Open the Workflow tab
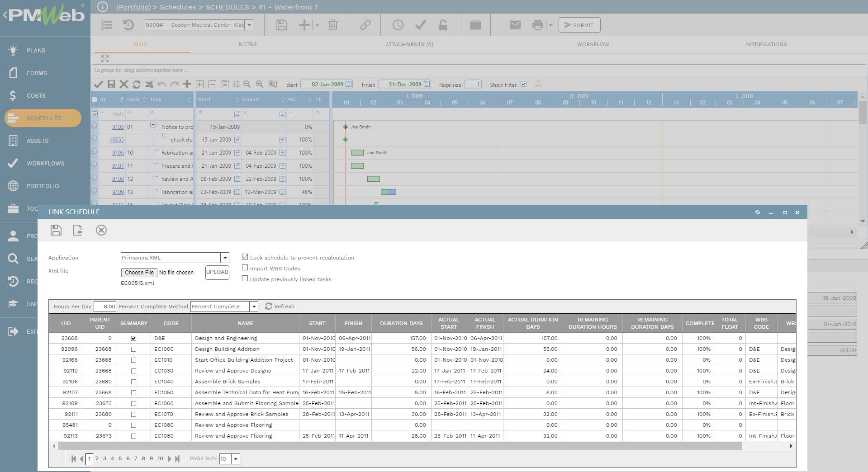This screenshot has width=868, height=472. tap(593, 44)
